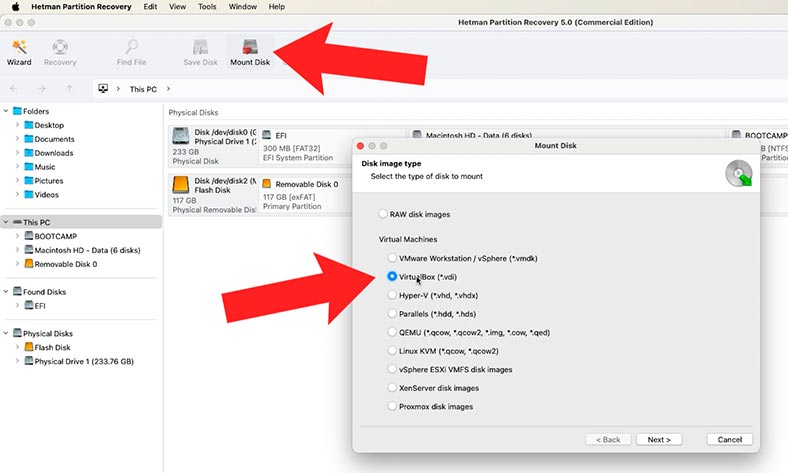This screenshot has width=788, height=473.
Task: Click the up-level navigation arrow
Action: pos(69,89)
